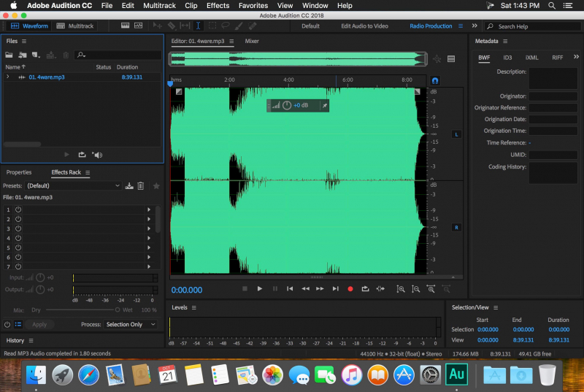Toggle the left channel L button
The width and height of the screenshot is (584, 392).
coord(456,134)
